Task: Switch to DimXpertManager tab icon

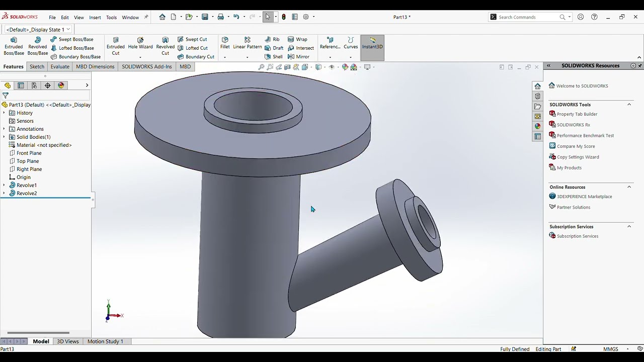Action: click(x=48, y=85)
